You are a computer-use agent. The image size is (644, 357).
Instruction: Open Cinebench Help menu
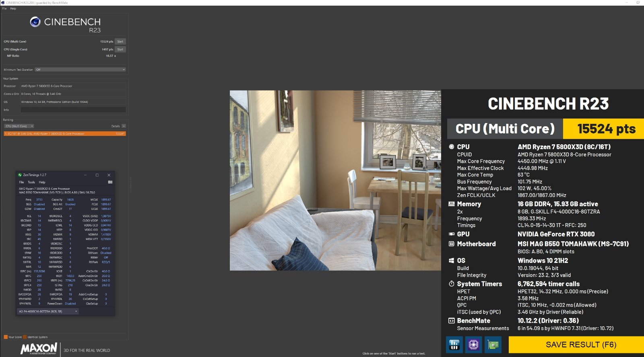pyautogui.click(x=13, y=8)
